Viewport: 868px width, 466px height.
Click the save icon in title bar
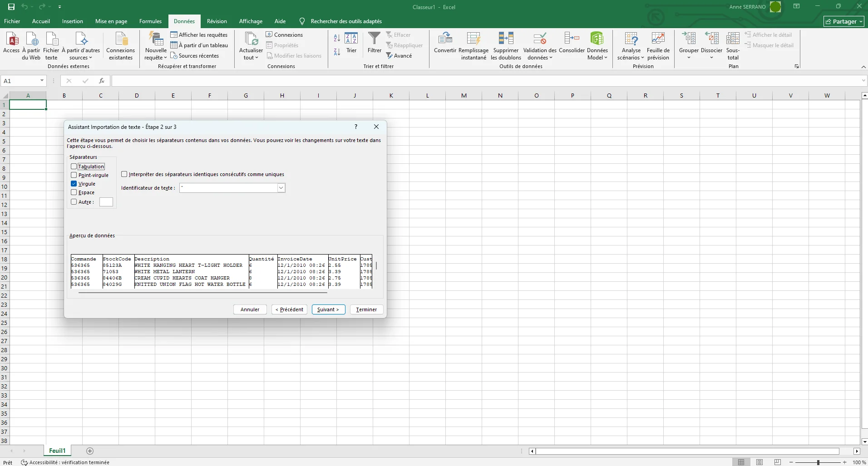coord(11,7)
